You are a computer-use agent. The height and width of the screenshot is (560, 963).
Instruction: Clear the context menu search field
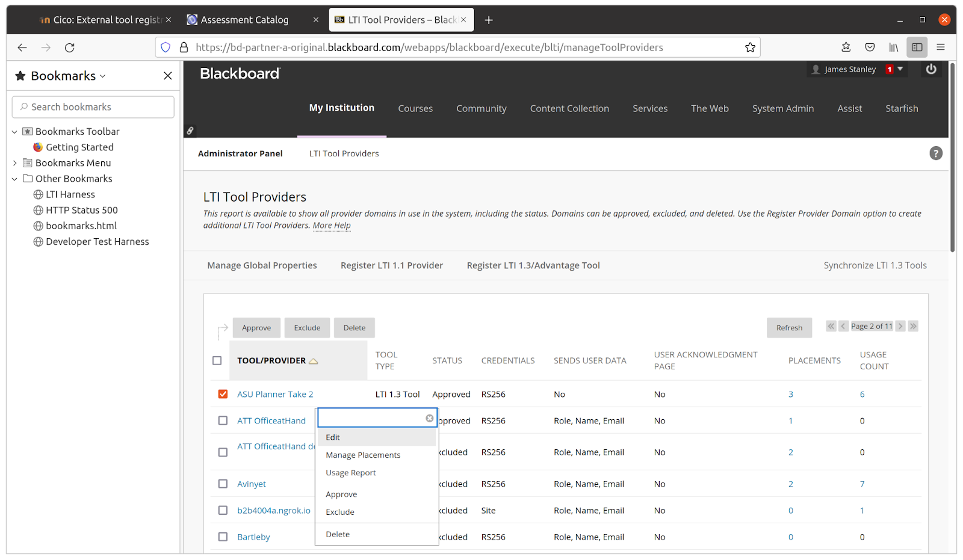[430, 418]
